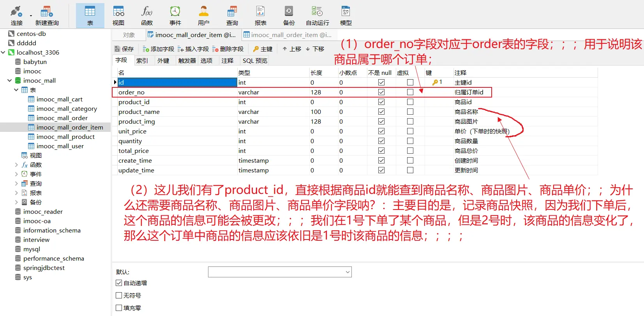The image size is (644, 316).
Task: Toggle 不是 null for product_id field
Action: 381,102
